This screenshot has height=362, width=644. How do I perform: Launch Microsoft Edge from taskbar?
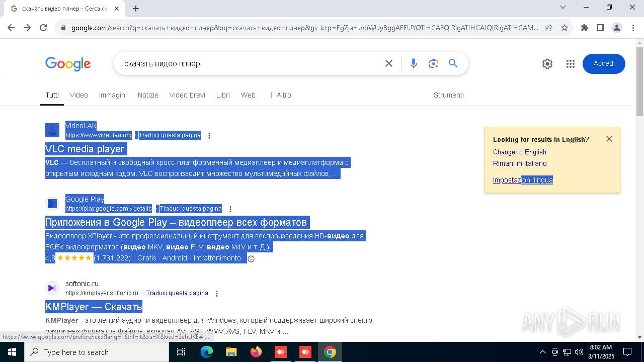point(207,352)
